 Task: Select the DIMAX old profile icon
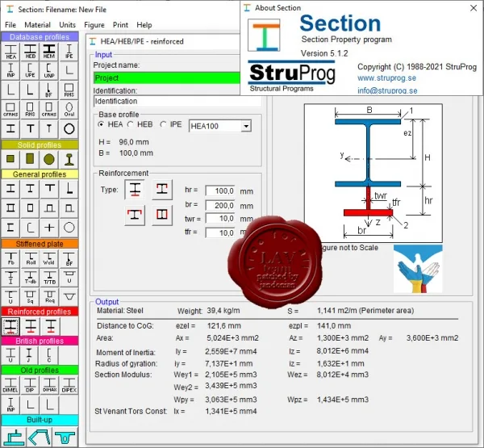click(x=49, y=385)
